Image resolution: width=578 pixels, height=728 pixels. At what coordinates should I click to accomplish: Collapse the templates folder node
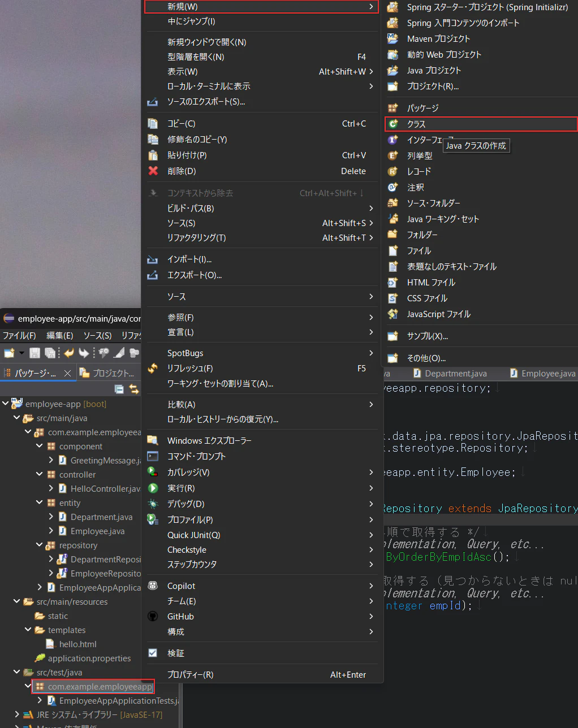[28, 630]
